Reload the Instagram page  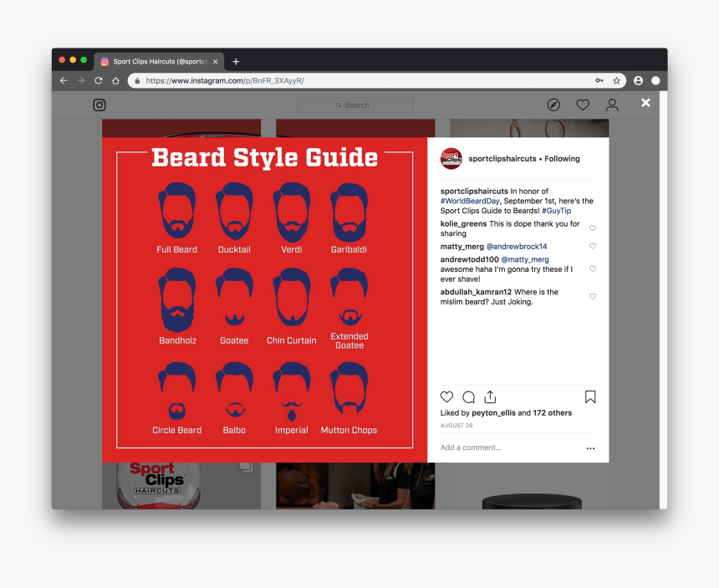click(x=98, y=81)
